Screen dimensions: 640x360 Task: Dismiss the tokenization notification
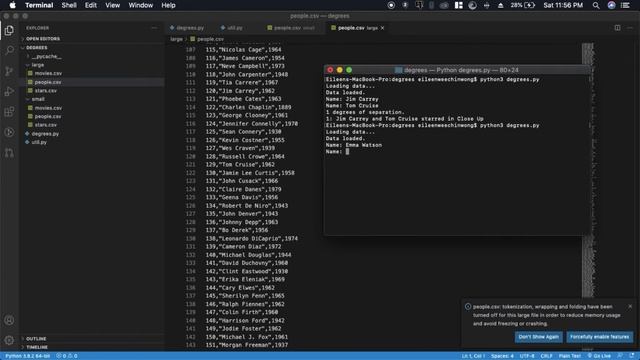pos(630,306)
